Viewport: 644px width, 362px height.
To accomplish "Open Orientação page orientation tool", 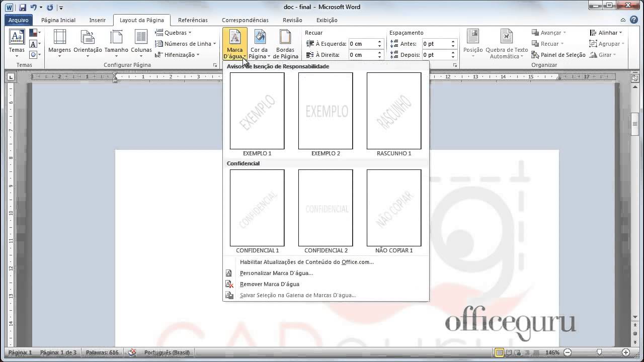I will coord(88,43).
